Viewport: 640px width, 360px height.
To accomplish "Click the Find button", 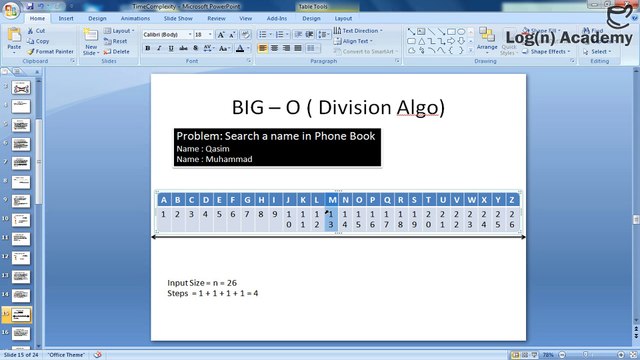I will tap(593, 31).
